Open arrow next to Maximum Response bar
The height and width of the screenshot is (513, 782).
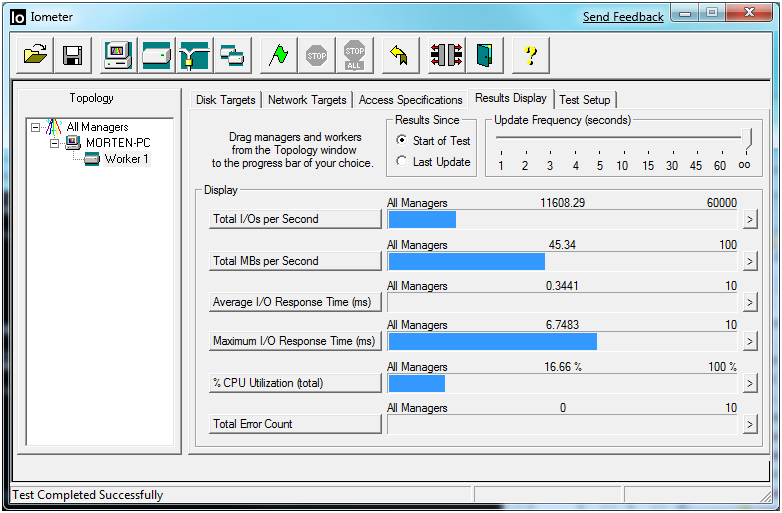coord(750,342)
